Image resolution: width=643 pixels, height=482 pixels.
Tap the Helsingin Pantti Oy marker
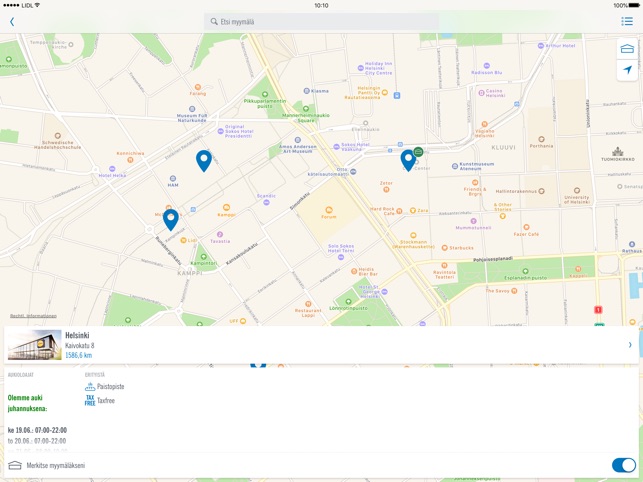[x=384, y=93]
